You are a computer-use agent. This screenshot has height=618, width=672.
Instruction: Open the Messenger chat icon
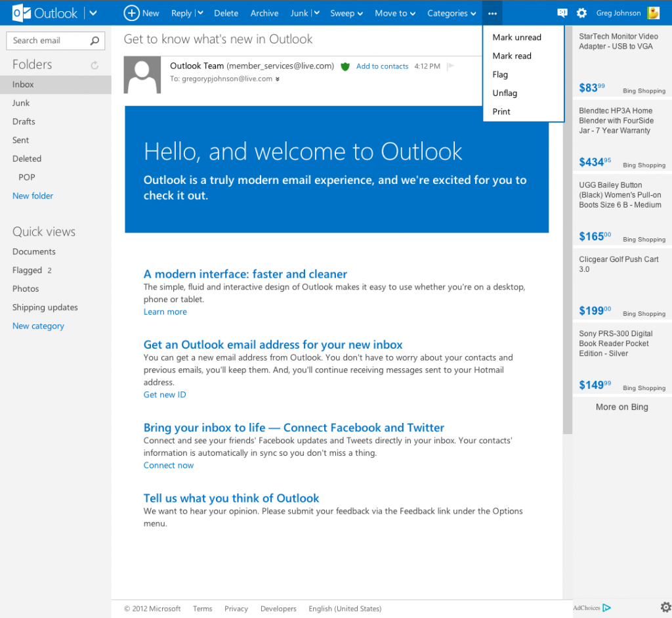[562, 12]
